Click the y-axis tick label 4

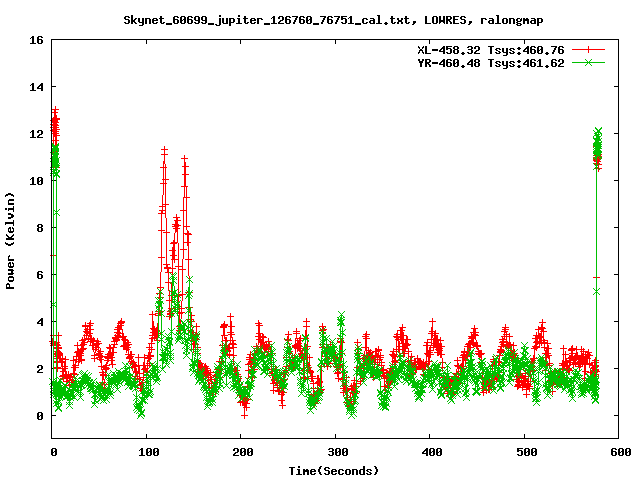(40, 322)
